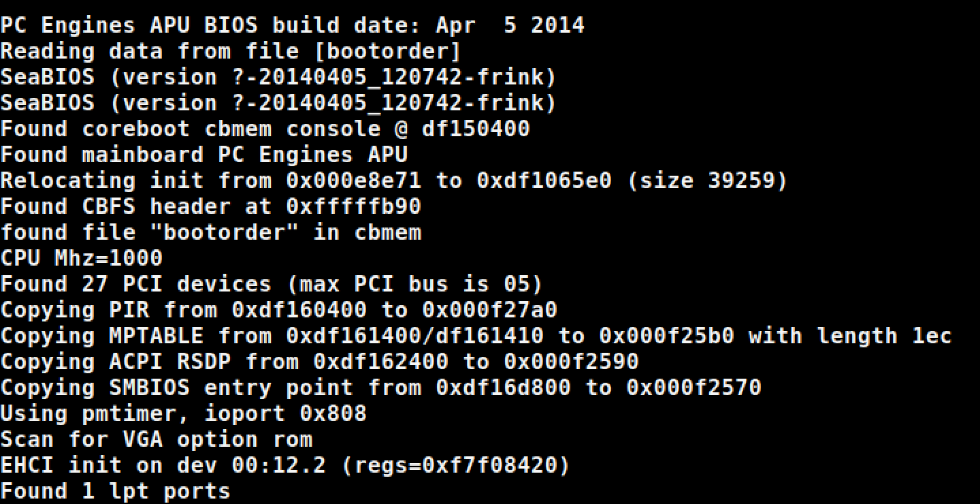Click the 'Relocating init' line
980x504 pixels.
point(394,181)
